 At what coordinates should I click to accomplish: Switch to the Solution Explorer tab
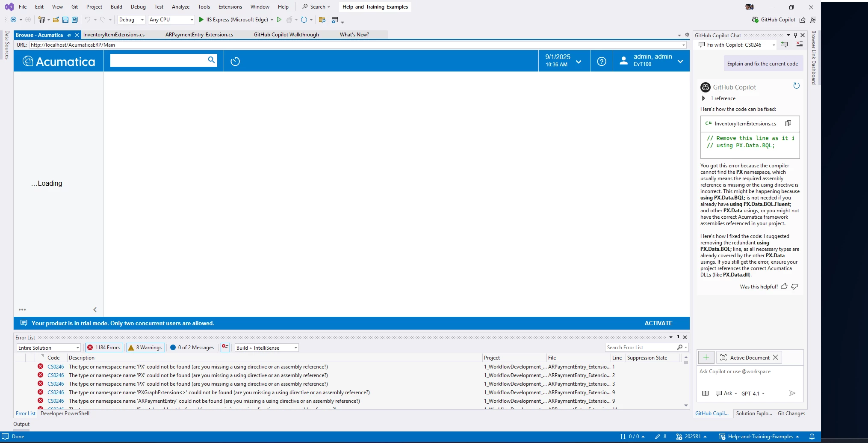[x=754, y=413]
